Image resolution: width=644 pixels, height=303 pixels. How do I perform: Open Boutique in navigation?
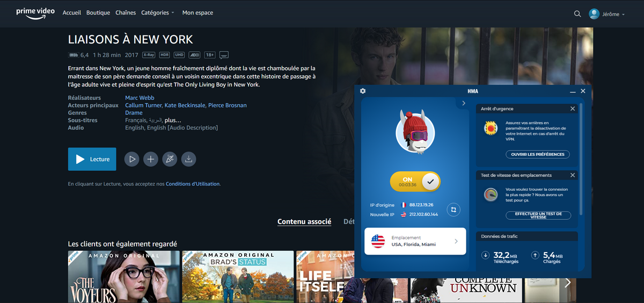click(98, 13)
